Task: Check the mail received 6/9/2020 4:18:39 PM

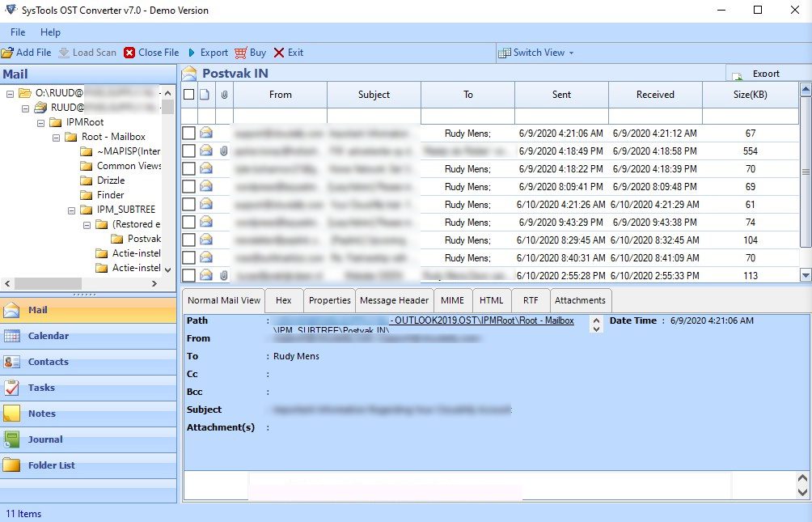Action: [189, 169]
